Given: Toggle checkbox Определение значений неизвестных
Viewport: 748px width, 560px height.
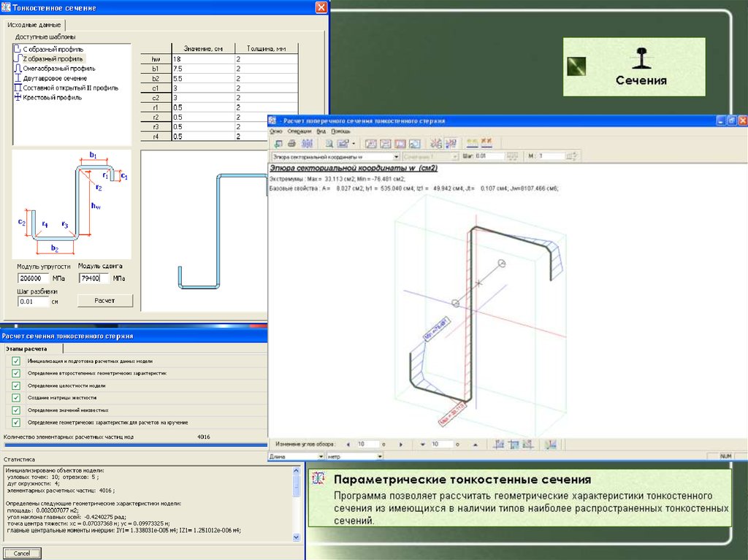Looking at the screenshot, I should 16,410.
